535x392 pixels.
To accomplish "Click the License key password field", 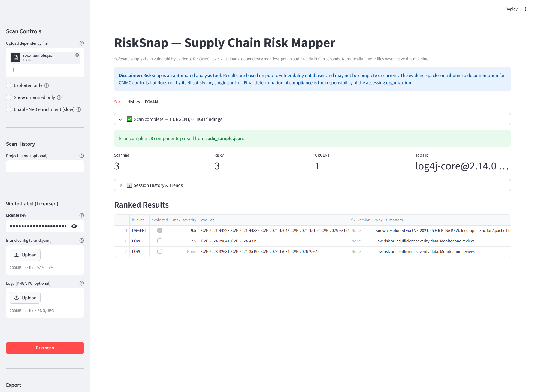I will [38, 226].
